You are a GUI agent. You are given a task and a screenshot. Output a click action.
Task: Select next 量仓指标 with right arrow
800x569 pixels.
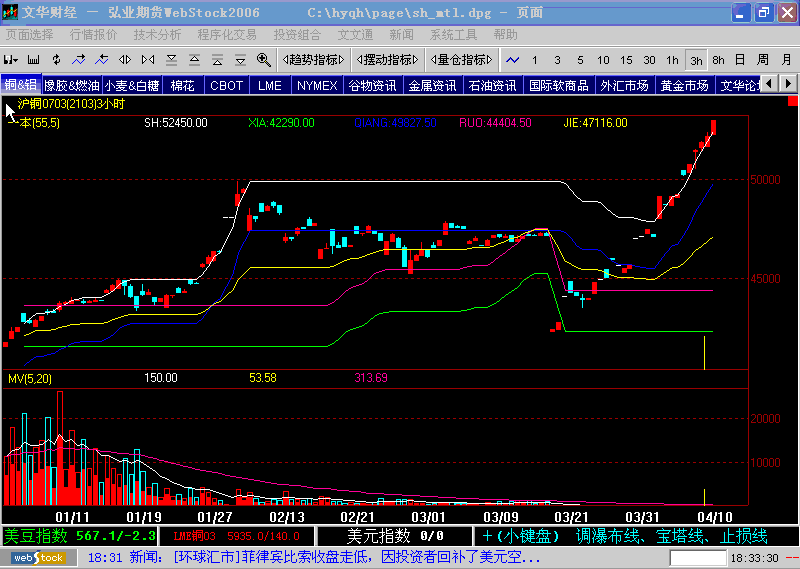click(x=489, y=60)
